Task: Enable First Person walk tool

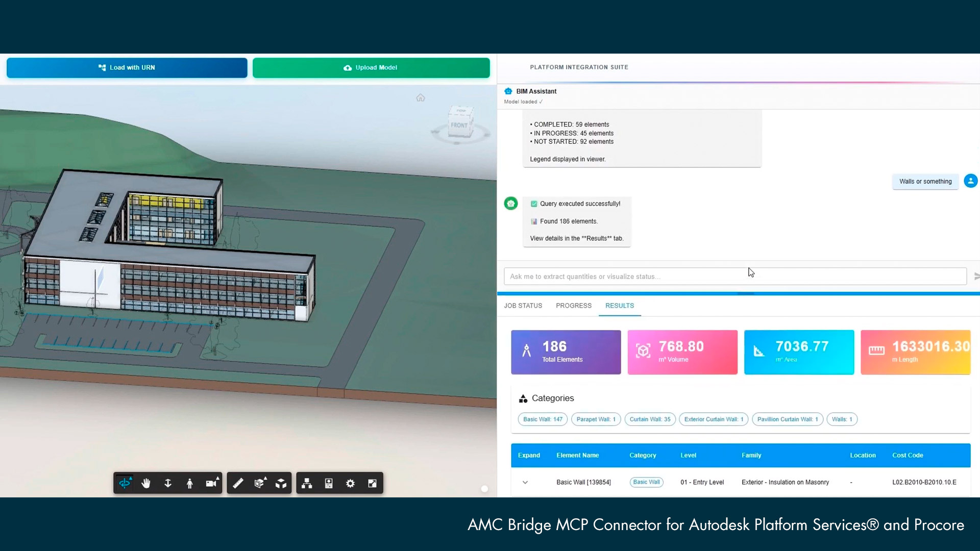Action: pos(190,483)
